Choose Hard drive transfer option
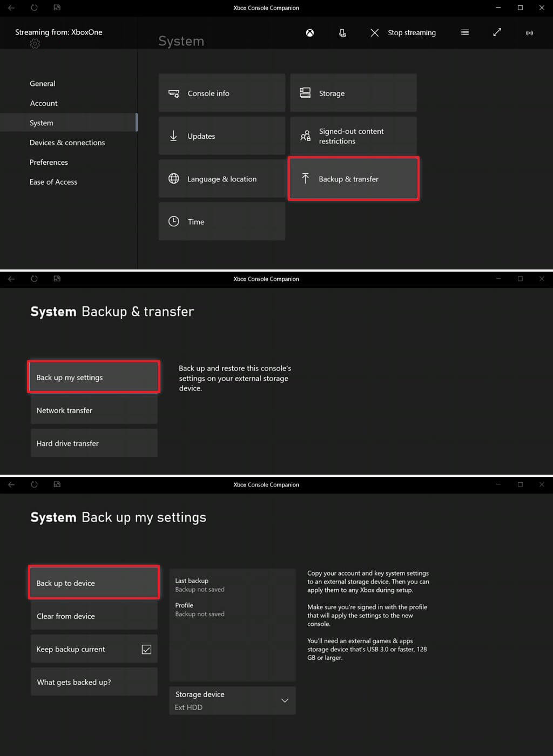Viewport: 553px width, 756px height. 94,443
